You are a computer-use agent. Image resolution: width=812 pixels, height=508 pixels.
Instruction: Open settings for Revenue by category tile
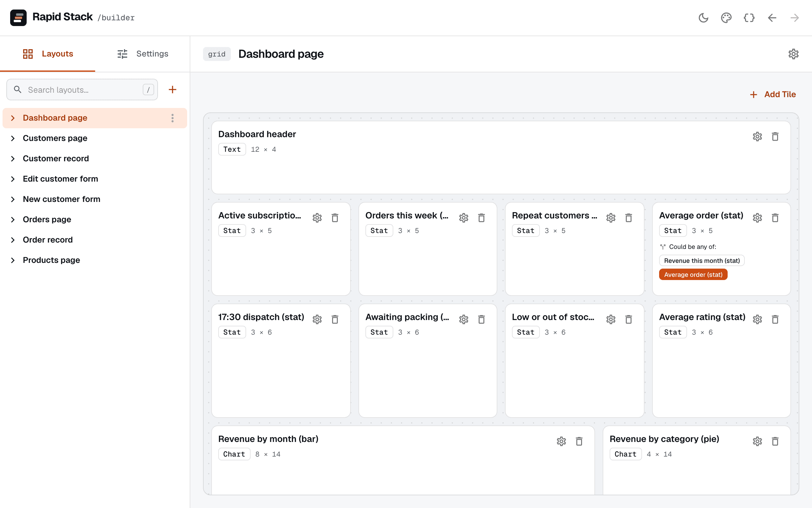point(757,441)
